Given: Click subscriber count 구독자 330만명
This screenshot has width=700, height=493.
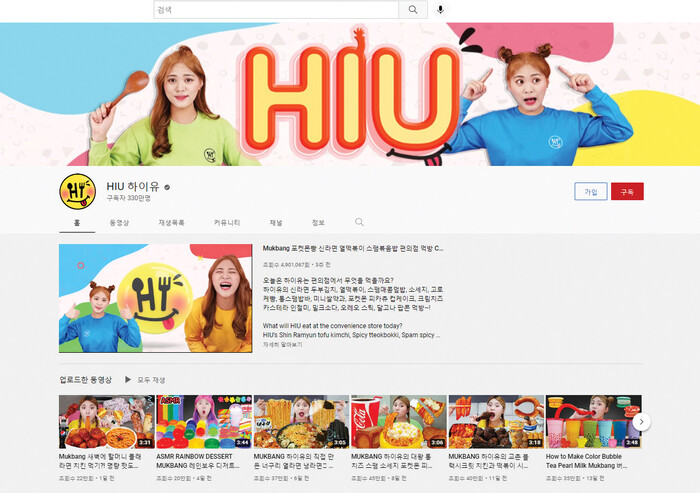Looking at the screenshot, I should (129, 198).
